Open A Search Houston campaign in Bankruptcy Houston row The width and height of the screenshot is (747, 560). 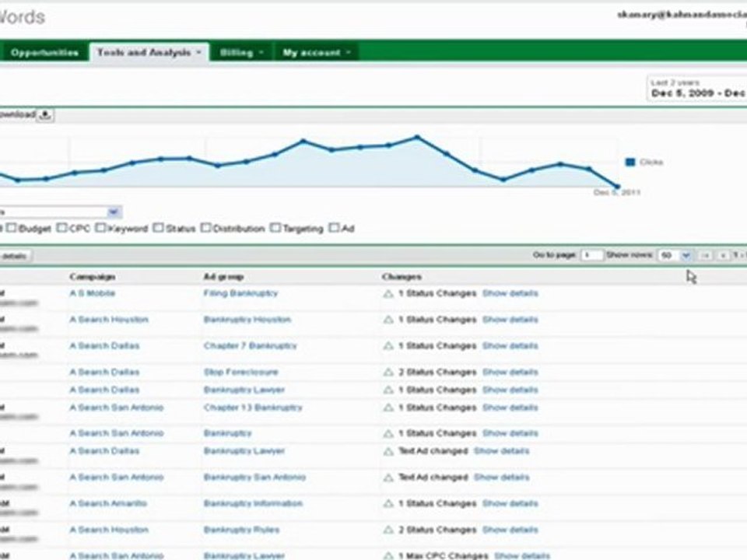coord(109,320)
